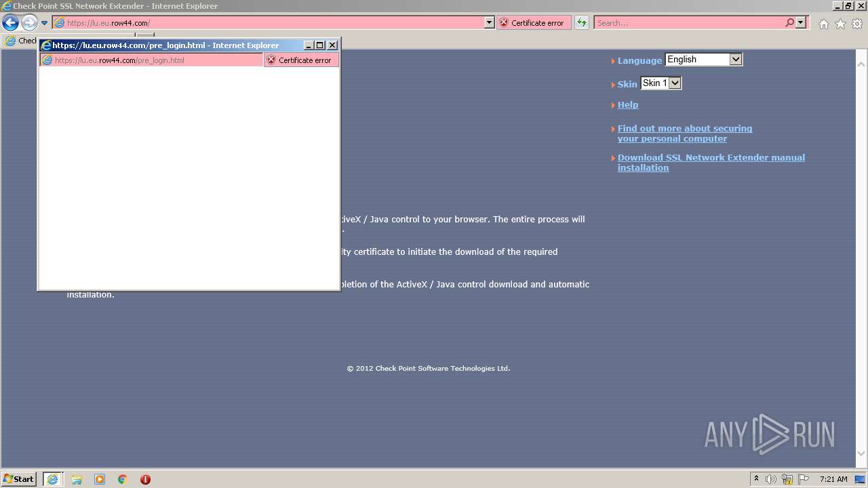Click the Action Center flag icon
The height and width of the screenshot is (488, 868).
pyautogui.click(x=804, y=479)
